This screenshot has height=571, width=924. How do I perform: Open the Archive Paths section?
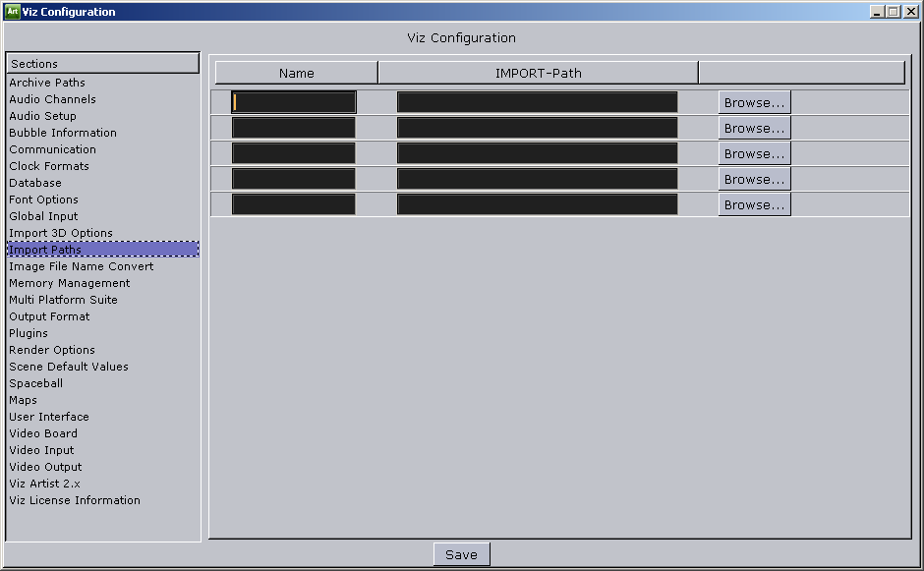(x=47, y=83)
